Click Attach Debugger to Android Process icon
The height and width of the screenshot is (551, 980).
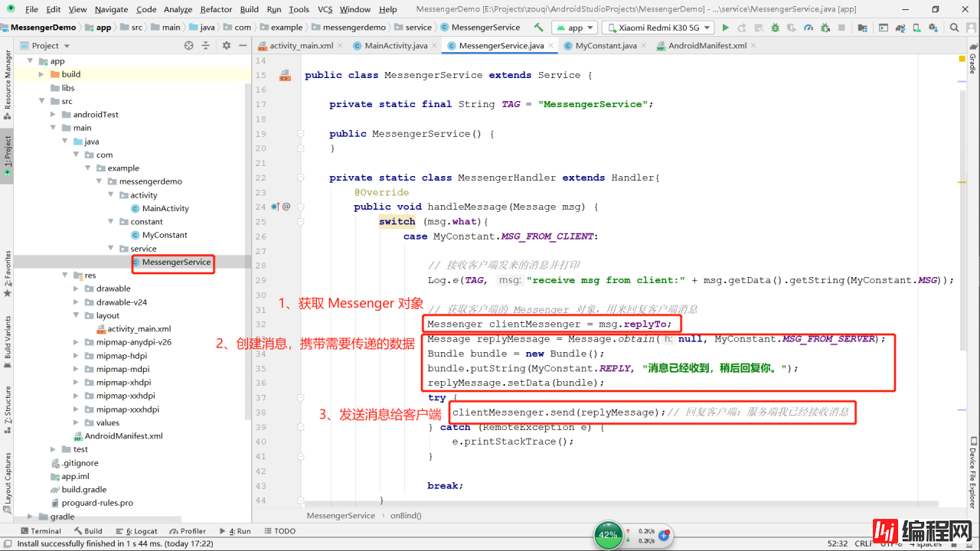point(825,28)
